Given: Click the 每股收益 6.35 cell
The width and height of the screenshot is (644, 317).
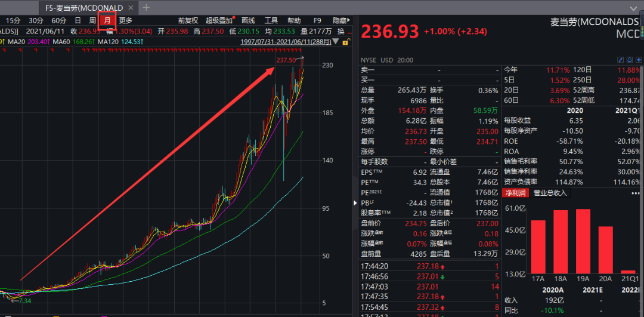Looking at the screenshot, I should [576, 121].
